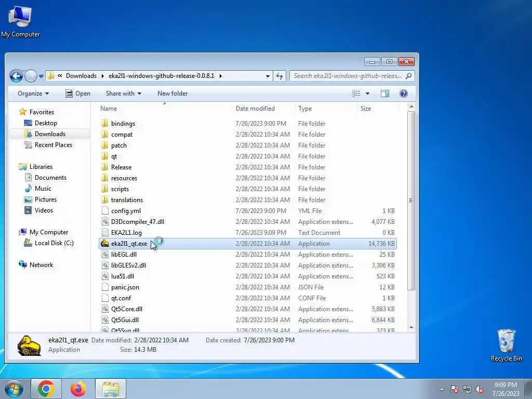Viewport: 532px width, 399px height.
Task: Select EKA2L1.log file icon
Action: point(105,232)
